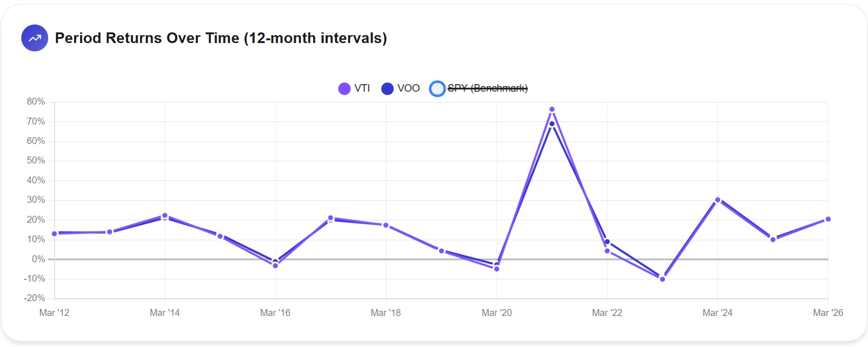The image size is (868, 347).
Task: Click the data point between Mar '16 and Mar '18
Action: coord(331,218)
